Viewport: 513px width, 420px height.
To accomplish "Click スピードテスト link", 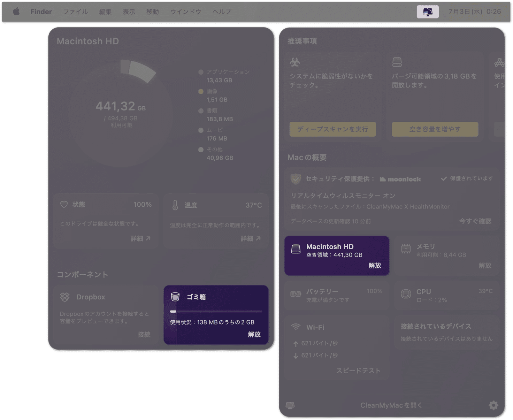I will (358, 371).
